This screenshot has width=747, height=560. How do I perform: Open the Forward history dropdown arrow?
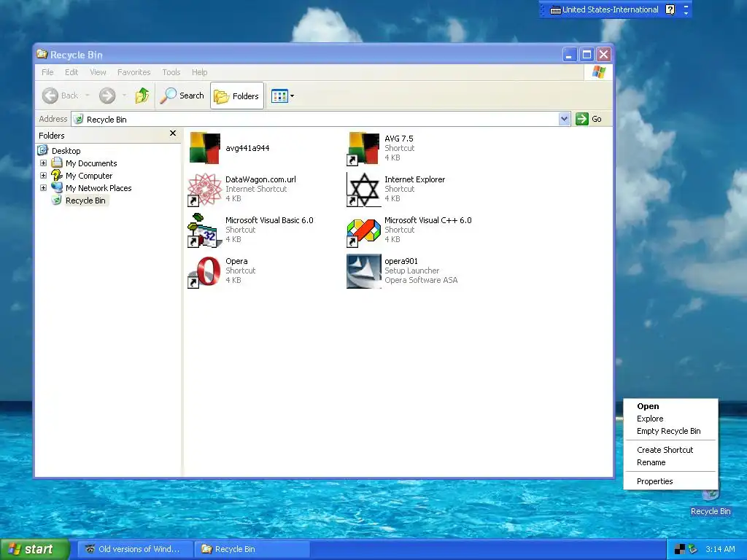coord(124,96)
